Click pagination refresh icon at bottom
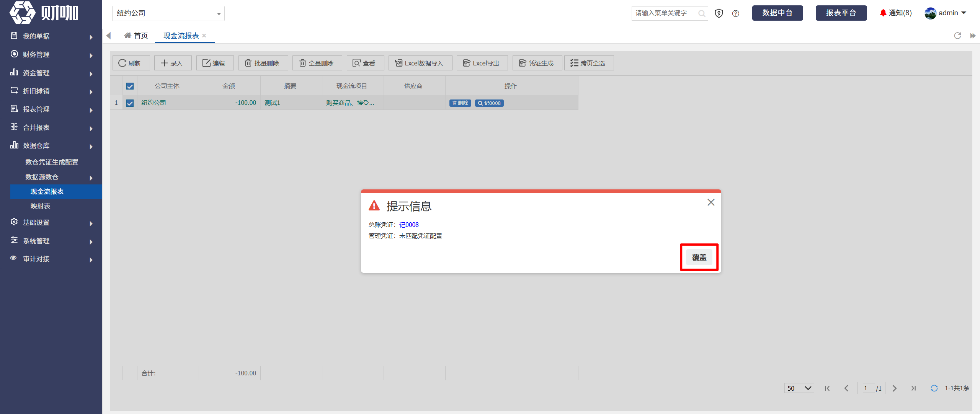Image resolution: width=980 pixels, height=414 pixels. 934,388
